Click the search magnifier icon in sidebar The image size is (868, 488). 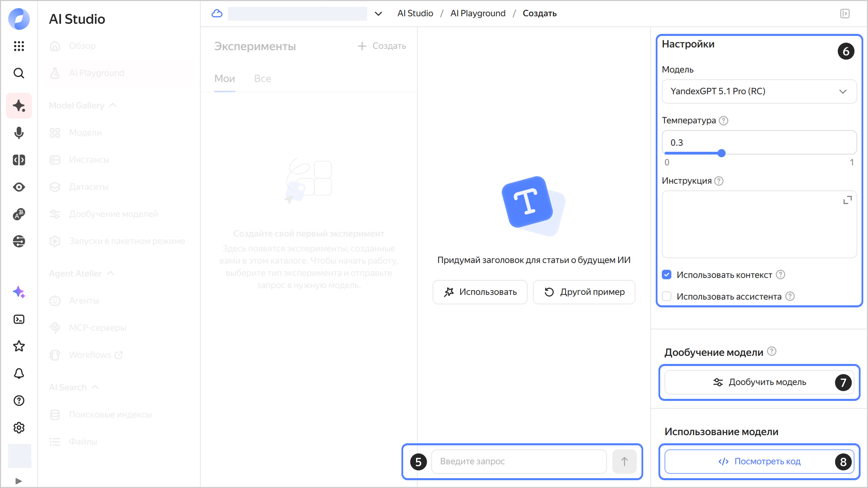(x=19, y=73)
